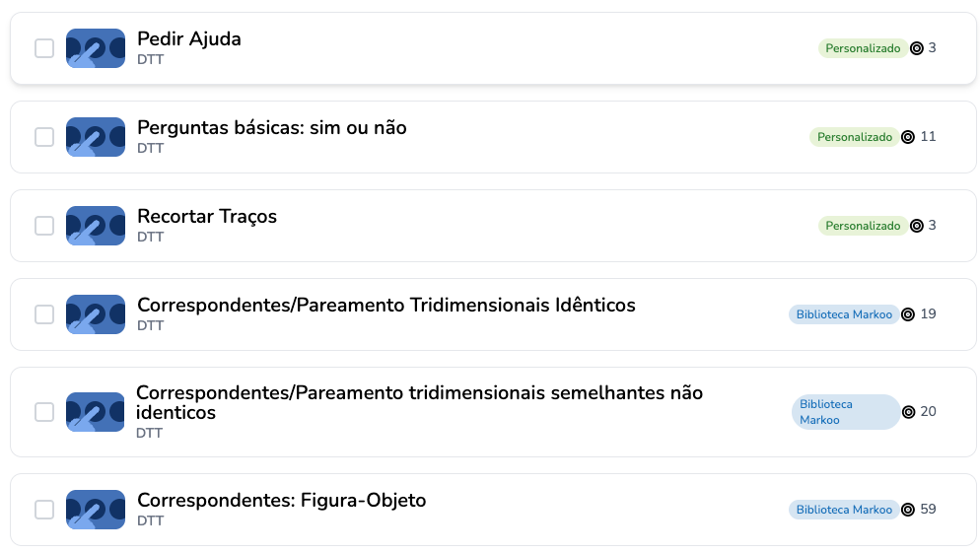Click Personalizado badge on Perguntas básicas row

855,137
